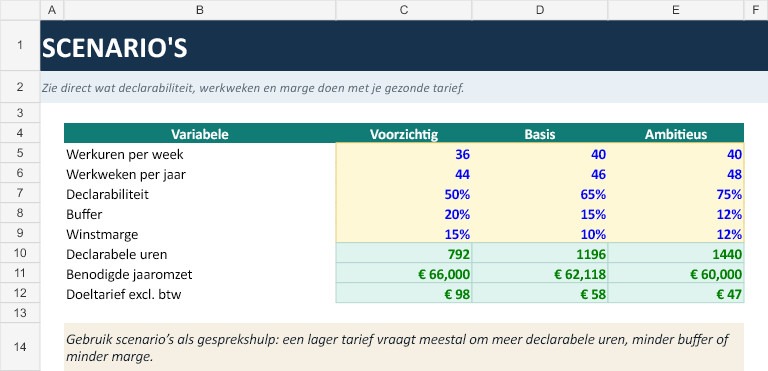
Task: Click the SCENARIO'S title cell
Action: 404,46
